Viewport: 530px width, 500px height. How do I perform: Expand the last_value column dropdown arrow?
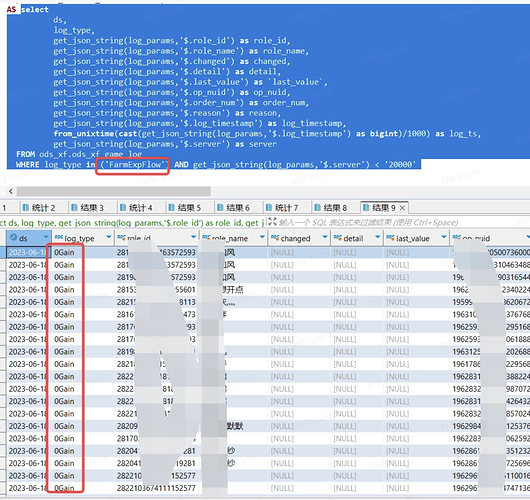[x=444, y=237]
